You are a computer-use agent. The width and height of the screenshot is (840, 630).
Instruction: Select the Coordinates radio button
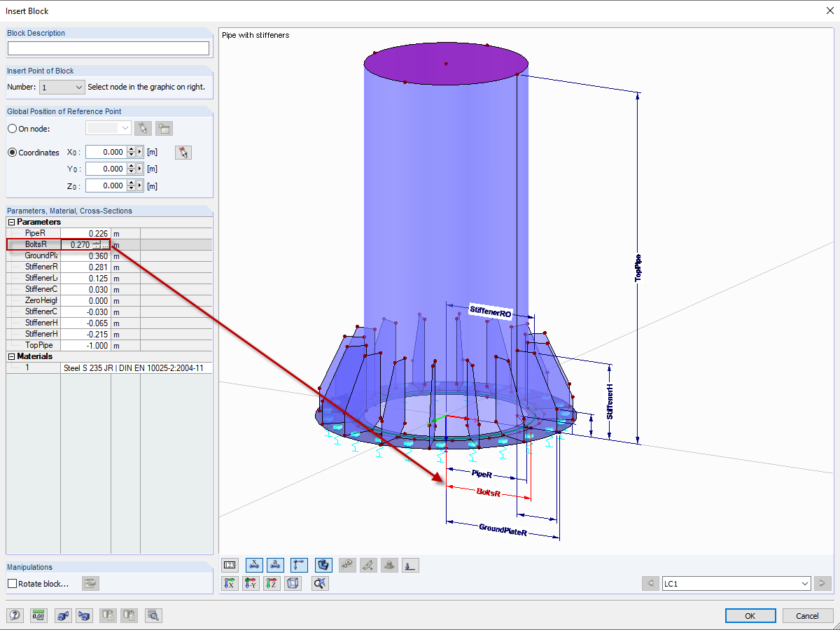tap(12, 152)
